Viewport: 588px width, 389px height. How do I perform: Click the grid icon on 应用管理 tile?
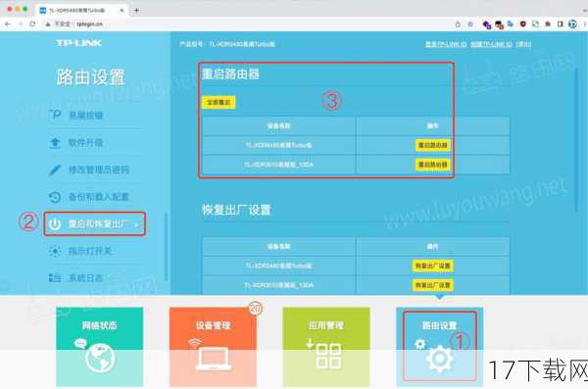[328, 356]
